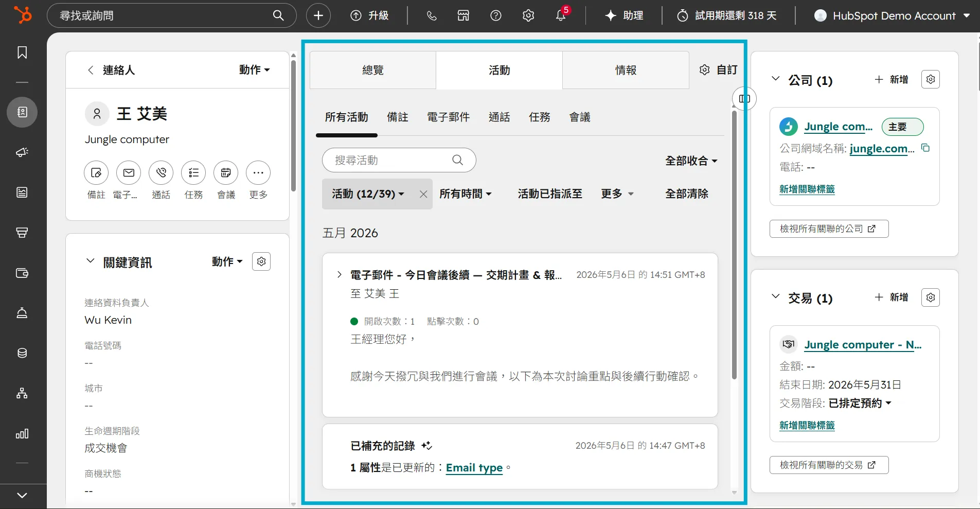This screenshot has height=509, width=980.
Task: Open the content sidebar icon
Action: (x=22, y=192)
